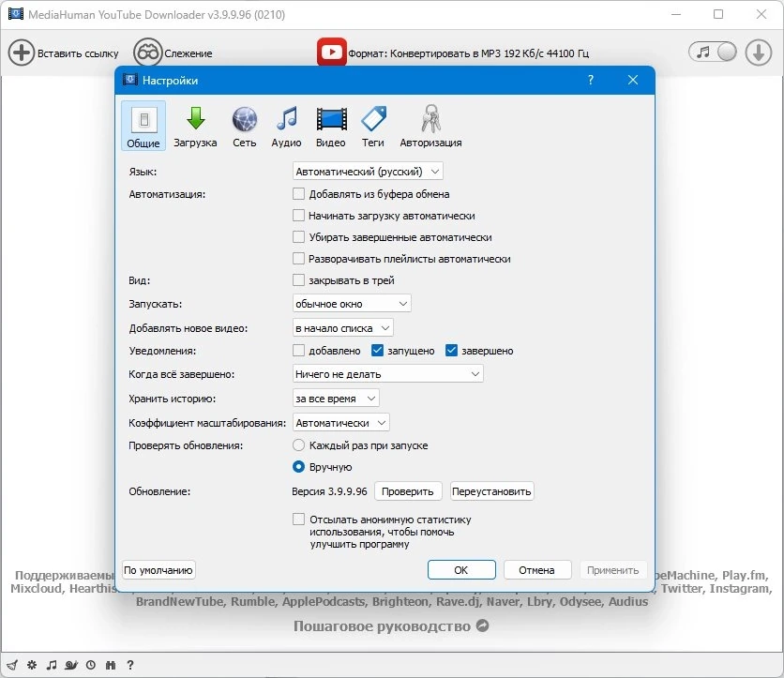Click the Применить button
Screen dimensions: 784x678
tap(613, 570)
